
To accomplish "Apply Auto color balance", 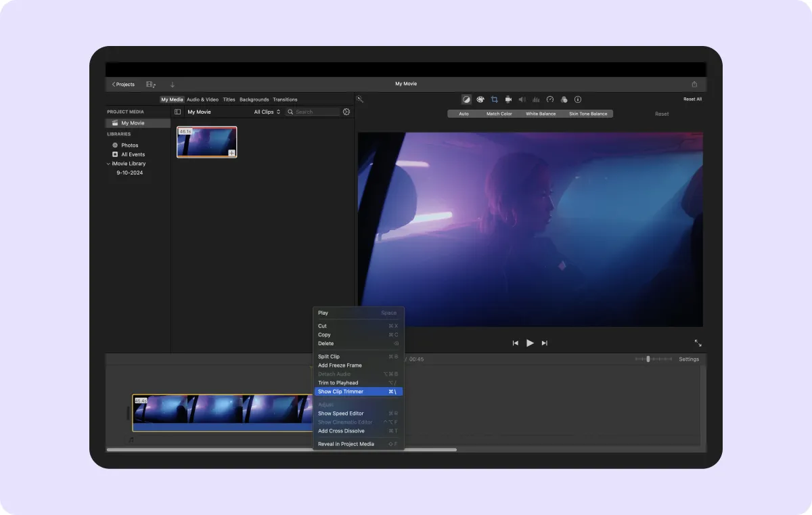I will click(x=464, y=114).
